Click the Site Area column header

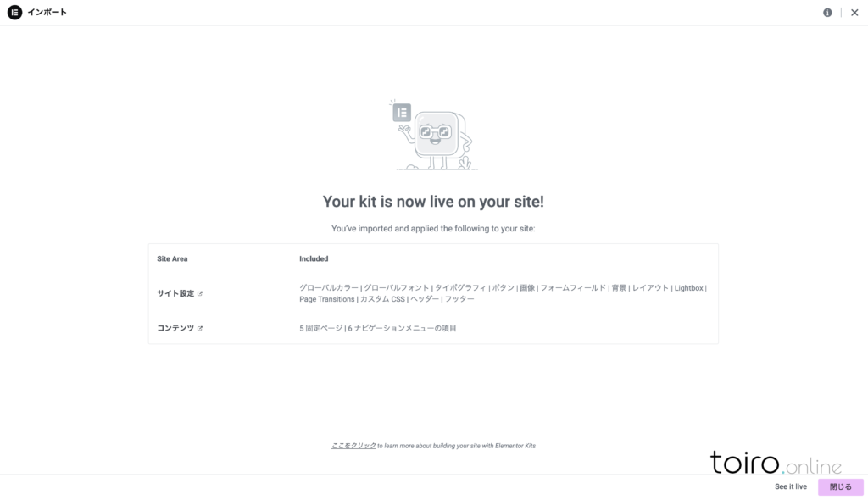click(173, 258)
